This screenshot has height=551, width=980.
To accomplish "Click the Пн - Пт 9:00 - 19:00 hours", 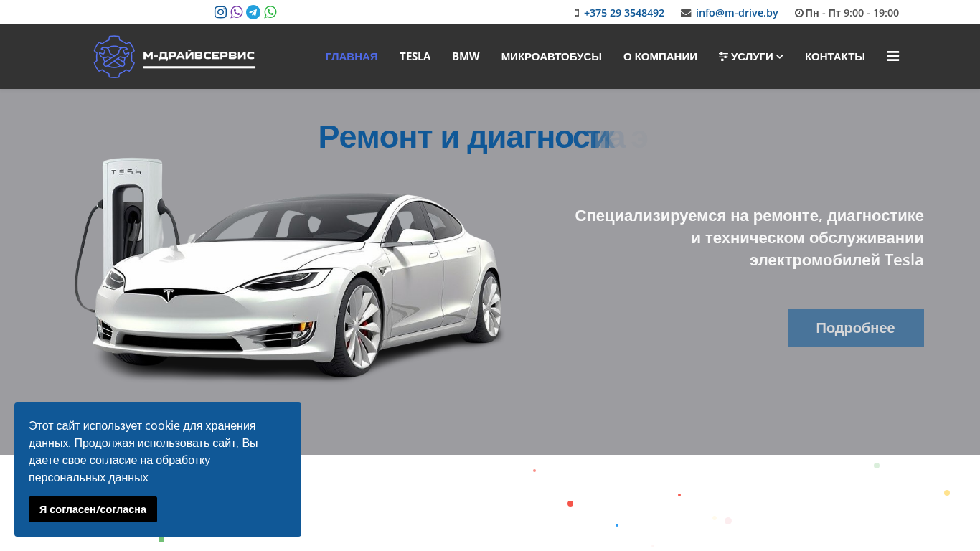I will point(852,13).
